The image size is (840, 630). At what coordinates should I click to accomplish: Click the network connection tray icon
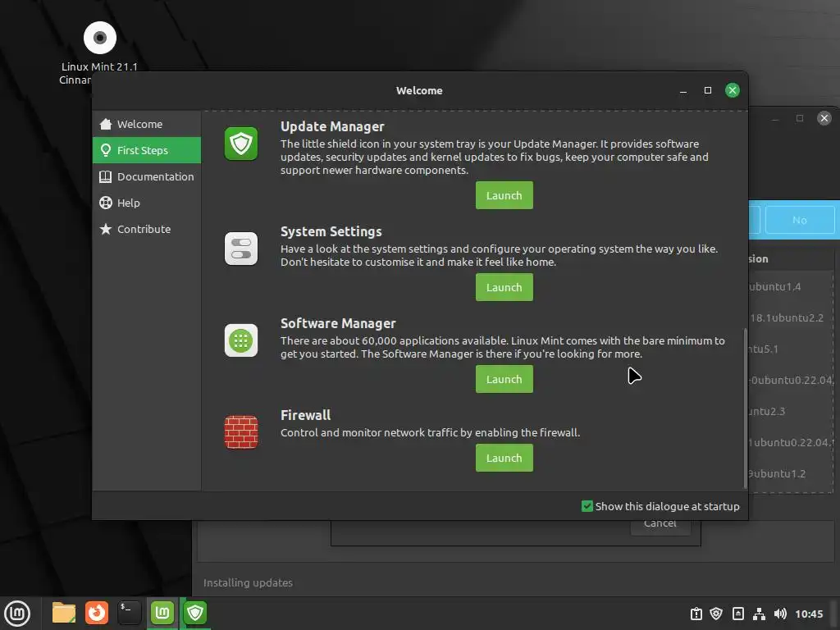click(759, 614)
